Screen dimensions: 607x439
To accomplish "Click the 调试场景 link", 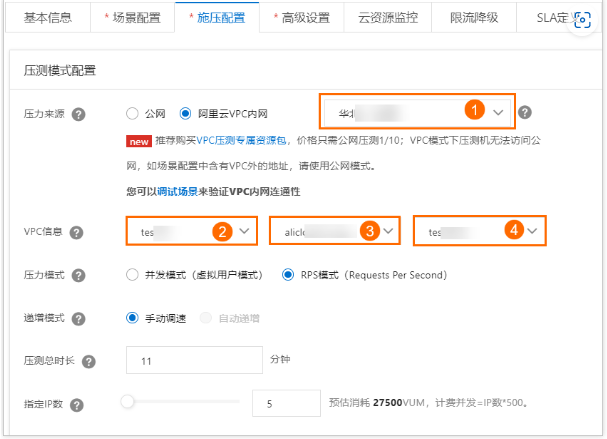I will 177,191.
